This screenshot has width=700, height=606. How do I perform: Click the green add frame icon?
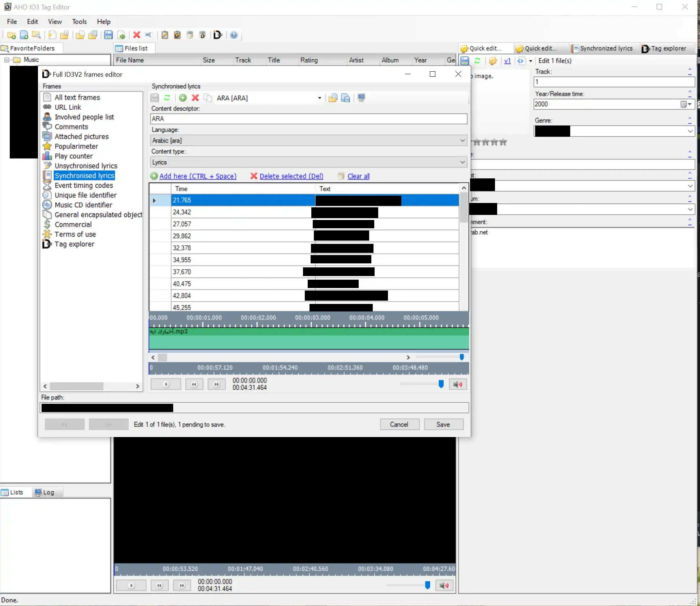pyautogui.click(x=183, y=98)
